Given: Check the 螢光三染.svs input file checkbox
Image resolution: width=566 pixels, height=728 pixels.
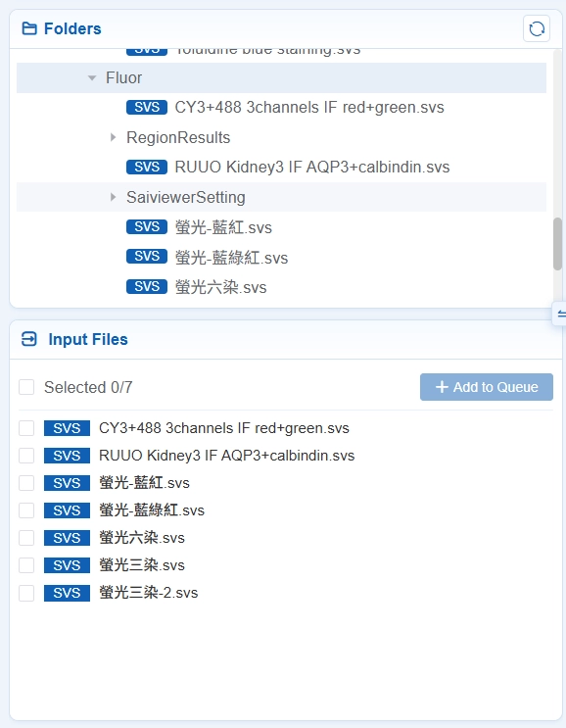Looking at the screenshot, I should click(26, 565).
